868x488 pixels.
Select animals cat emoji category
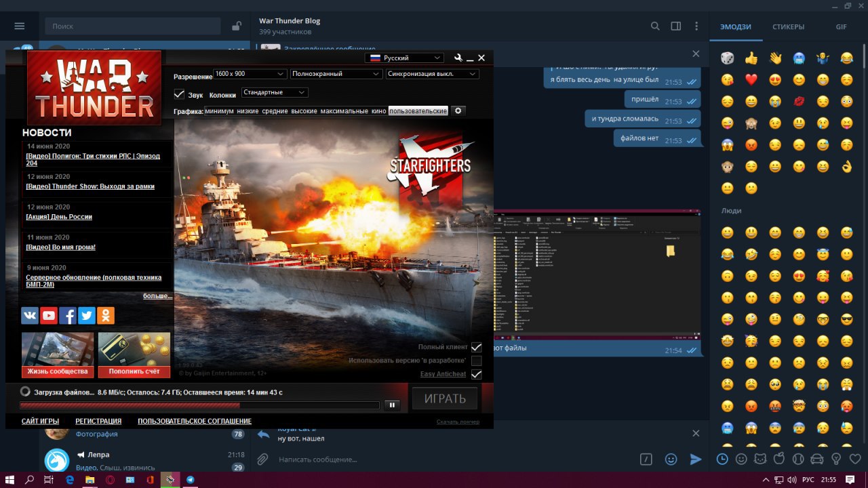tap(760, 459)
